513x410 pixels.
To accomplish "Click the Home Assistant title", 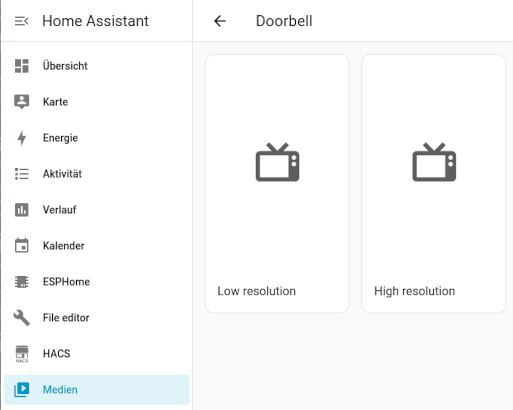I will [95, 21].
